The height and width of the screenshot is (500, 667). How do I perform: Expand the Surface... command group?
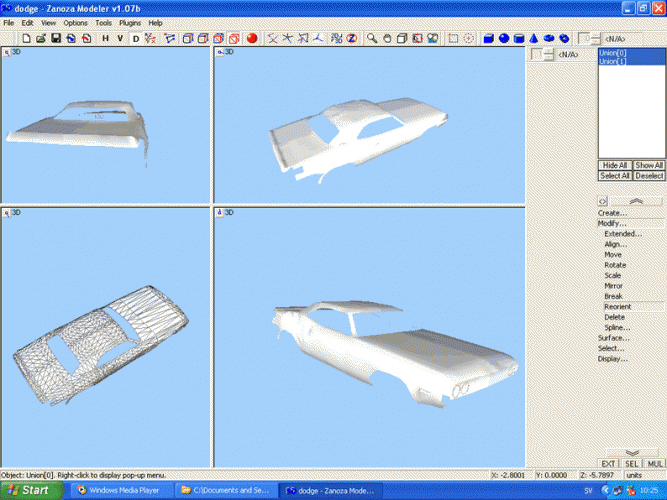pyautogui.click(x=613, y=337)
